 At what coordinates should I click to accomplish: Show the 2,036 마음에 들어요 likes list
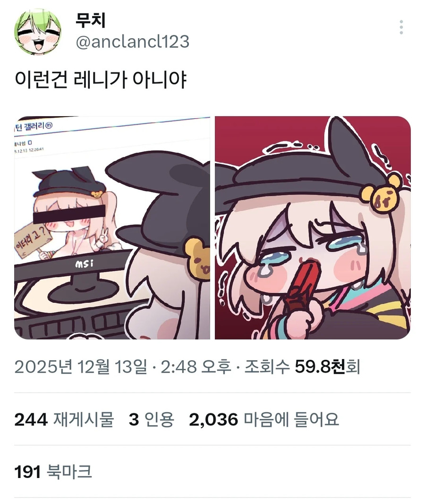click(x=264, y=419)
